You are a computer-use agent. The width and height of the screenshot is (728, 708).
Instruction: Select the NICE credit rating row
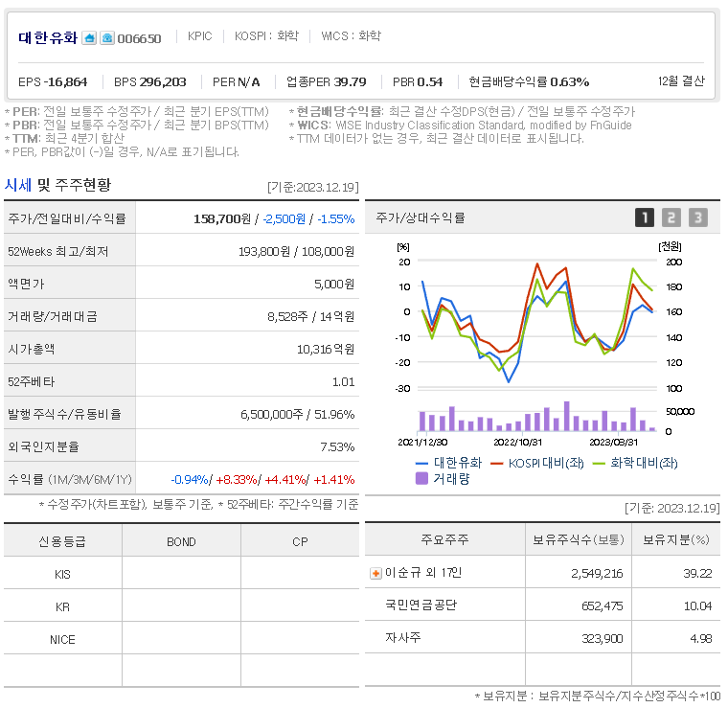[x=182, y=639]
